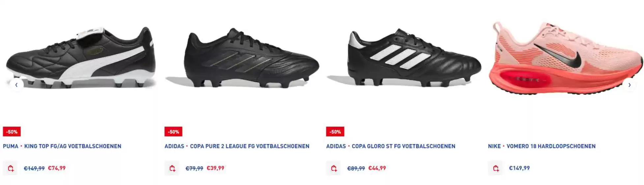
Task: Add Puma King Top shoes to cart
Action: point(10,168)
